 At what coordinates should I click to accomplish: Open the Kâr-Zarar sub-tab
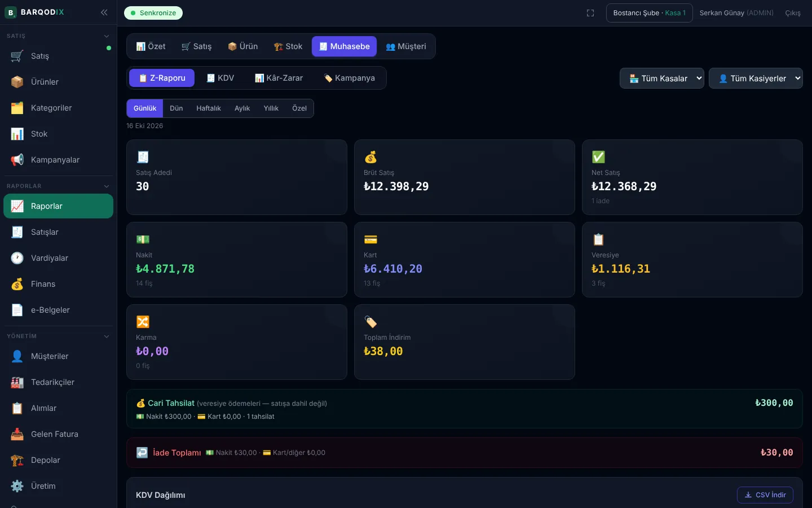click(279, 78)
